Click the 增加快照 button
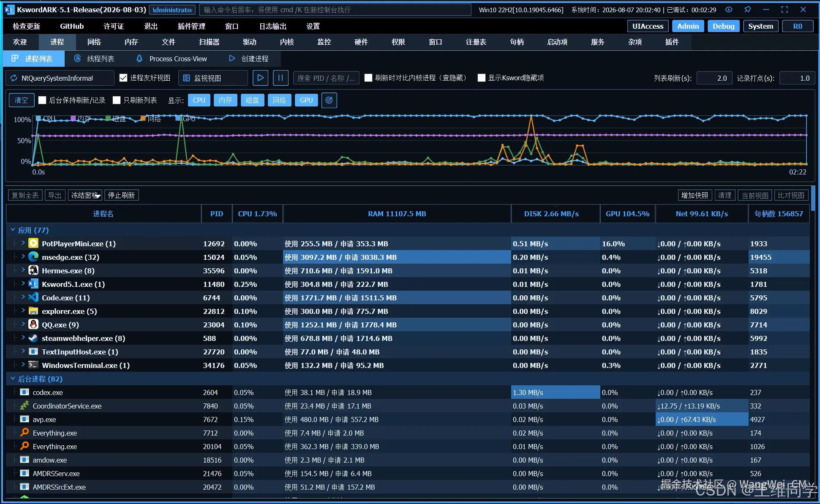 click(x=695, y=195)
